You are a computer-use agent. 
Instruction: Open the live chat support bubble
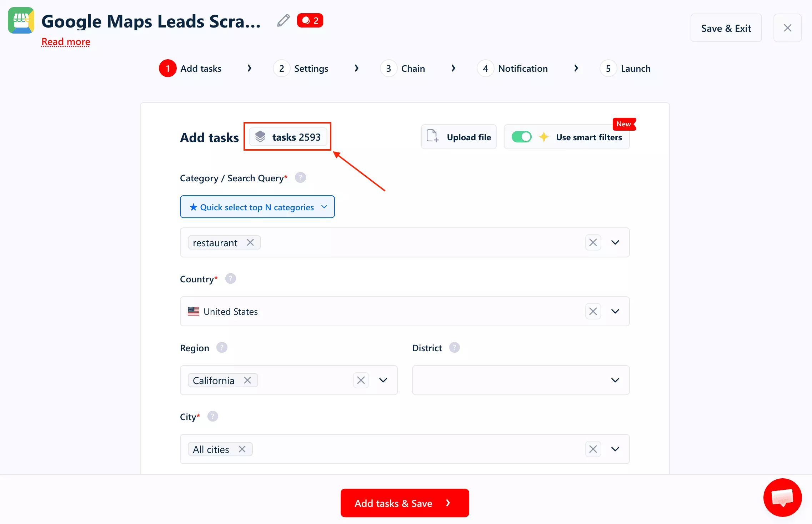pos(782,498)
